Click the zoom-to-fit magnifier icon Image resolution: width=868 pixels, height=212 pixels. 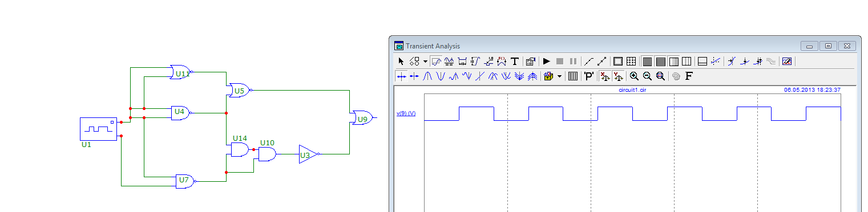tap(660, 76)
